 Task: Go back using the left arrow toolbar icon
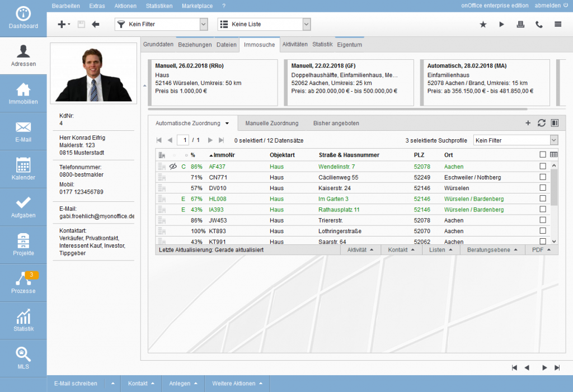(95, 25)
